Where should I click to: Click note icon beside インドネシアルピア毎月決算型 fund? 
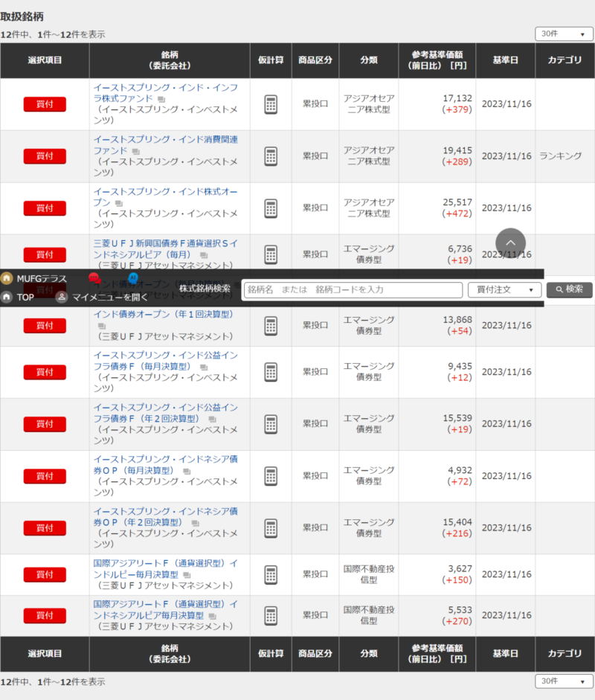[x=213, y=616]
